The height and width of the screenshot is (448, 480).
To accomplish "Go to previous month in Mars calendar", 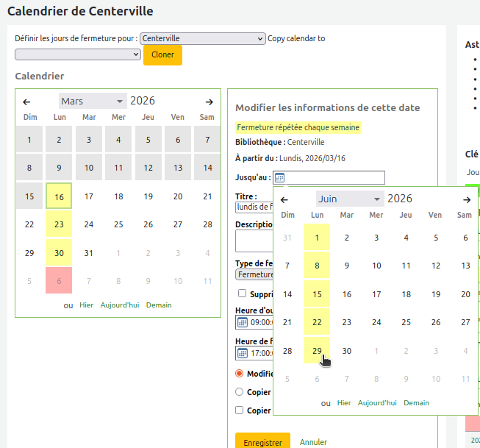I will pyautogui.click(x=26, y=102).
